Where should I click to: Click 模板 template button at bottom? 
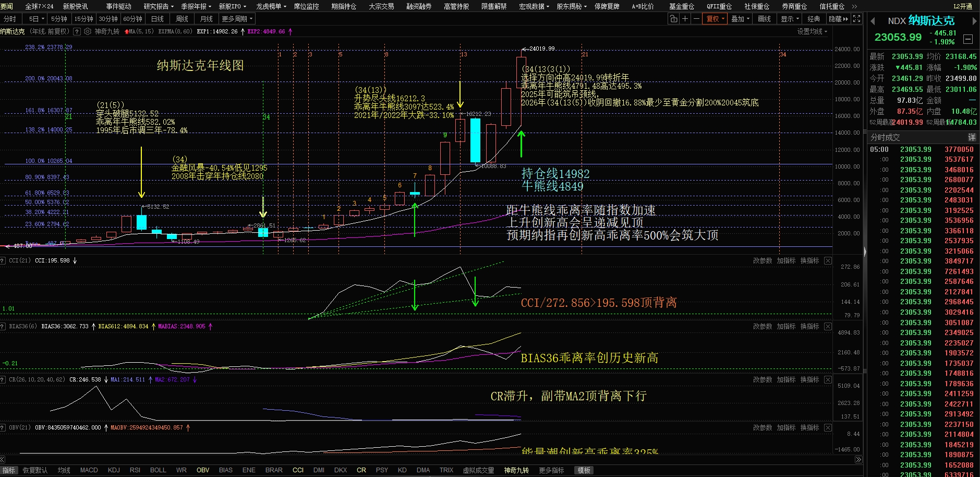(x=584, y=470)
